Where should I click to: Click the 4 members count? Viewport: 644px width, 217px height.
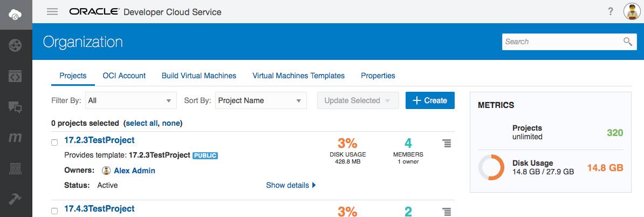click(408, 143)
